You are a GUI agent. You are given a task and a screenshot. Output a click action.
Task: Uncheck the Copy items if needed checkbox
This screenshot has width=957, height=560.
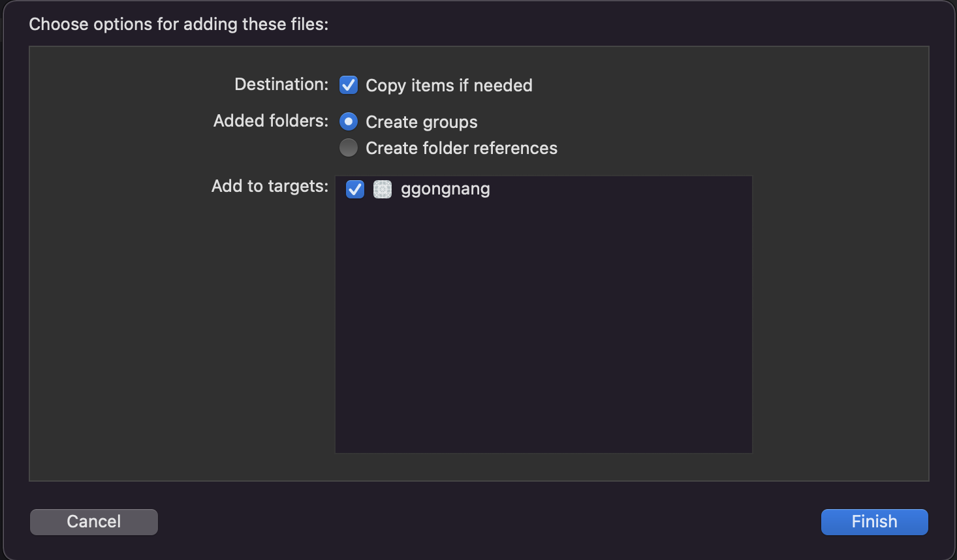coord(349,85)
